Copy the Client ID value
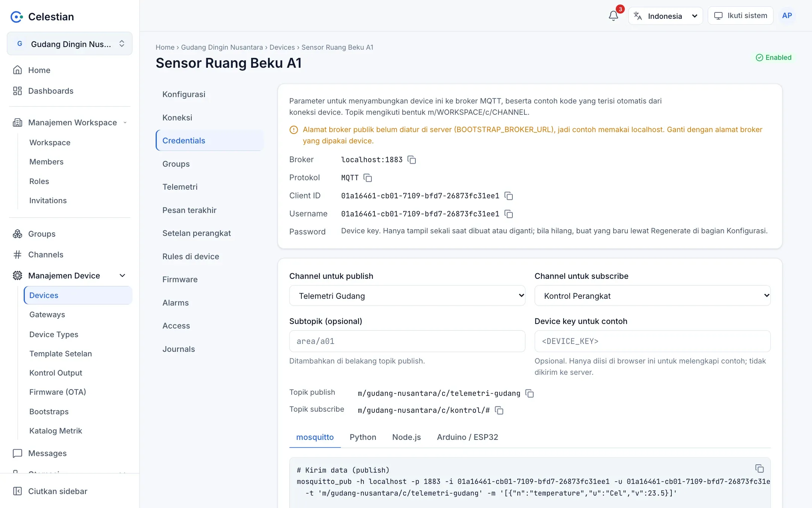This screenshot has width=812, height=508. click(509, 196)
